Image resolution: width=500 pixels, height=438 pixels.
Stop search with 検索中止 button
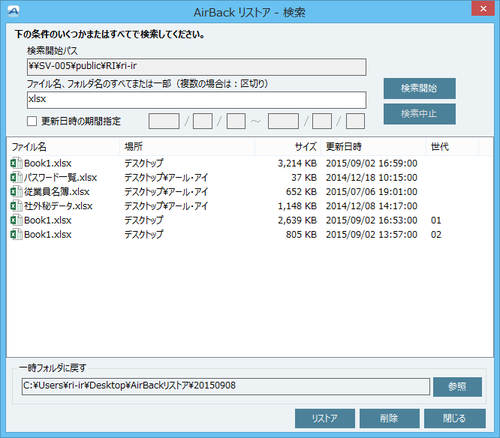tap(419, 114)
